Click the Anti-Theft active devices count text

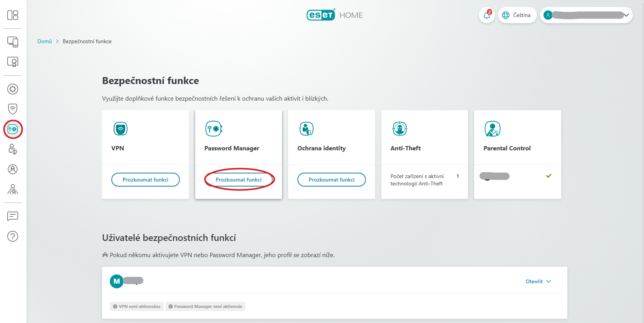[x=417, y=180]
